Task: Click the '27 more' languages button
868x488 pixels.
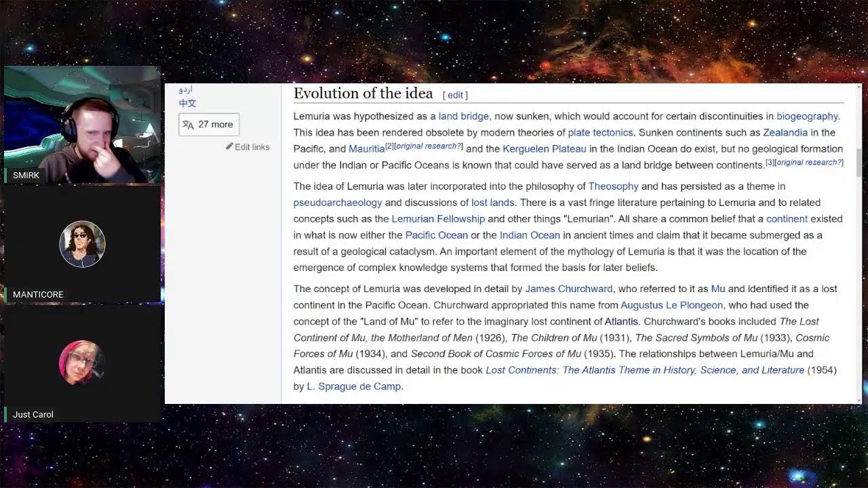Action: click(209, 125)
